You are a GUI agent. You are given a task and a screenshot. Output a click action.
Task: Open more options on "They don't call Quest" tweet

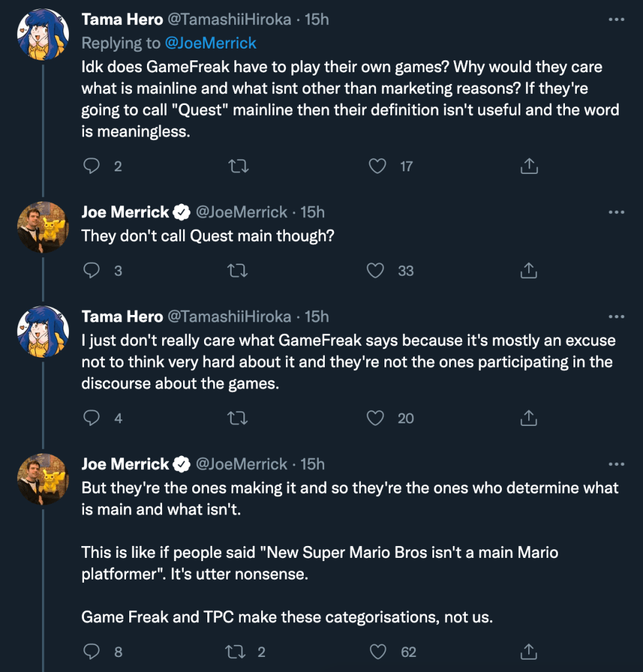point(616,212)
